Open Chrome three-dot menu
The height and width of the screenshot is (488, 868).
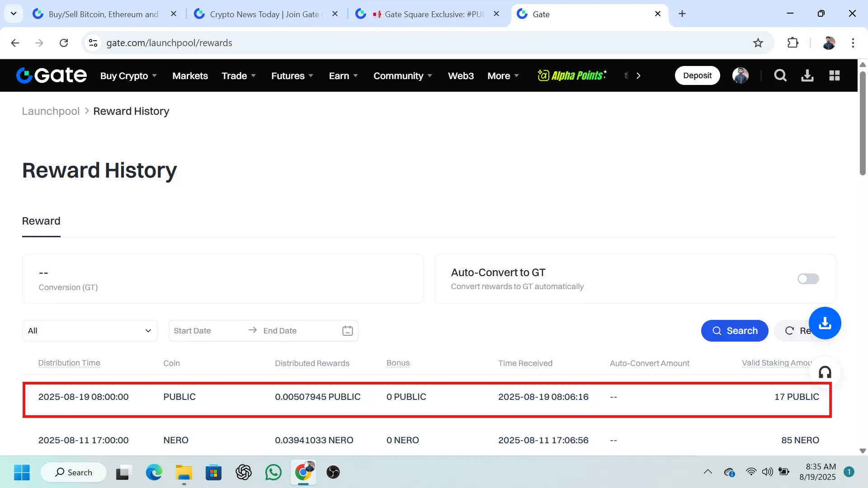coord(853,43)
